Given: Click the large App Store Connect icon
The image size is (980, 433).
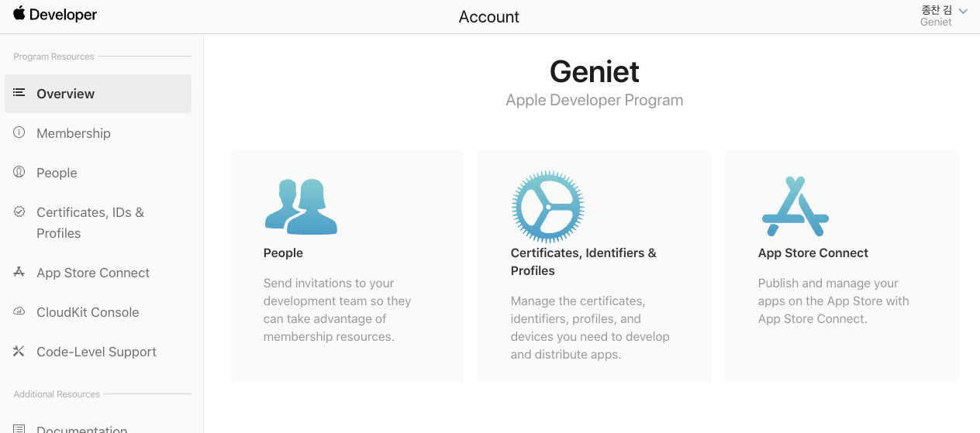Looking at the screenshot, I should [x=795, y=206].
